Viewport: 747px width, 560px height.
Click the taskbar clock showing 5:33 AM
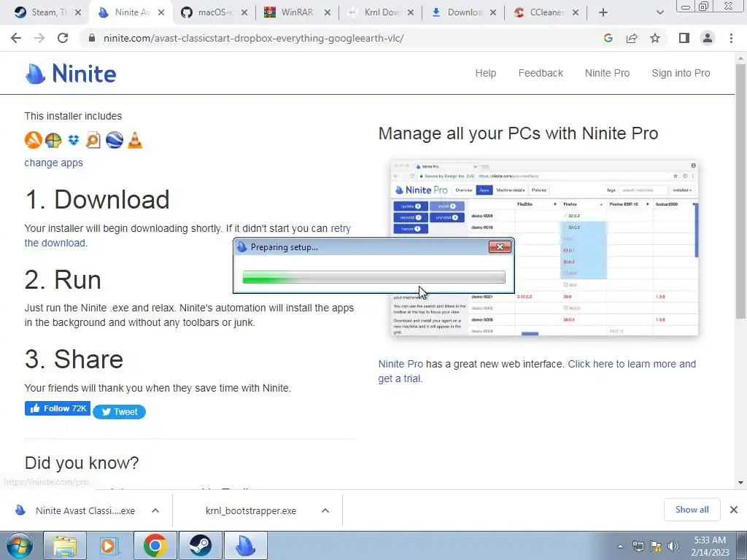coord(710,546)
